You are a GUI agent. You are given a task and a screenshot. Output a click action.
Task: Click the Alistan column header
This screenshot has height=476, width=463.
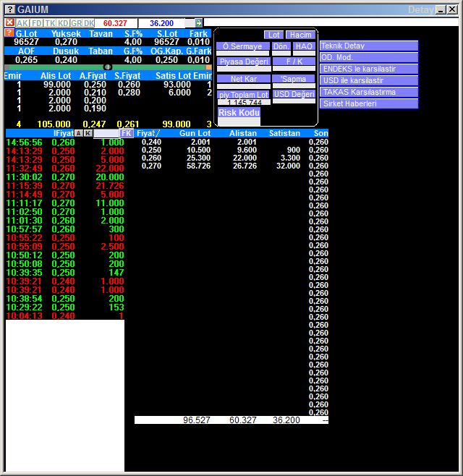coord(243,133)
